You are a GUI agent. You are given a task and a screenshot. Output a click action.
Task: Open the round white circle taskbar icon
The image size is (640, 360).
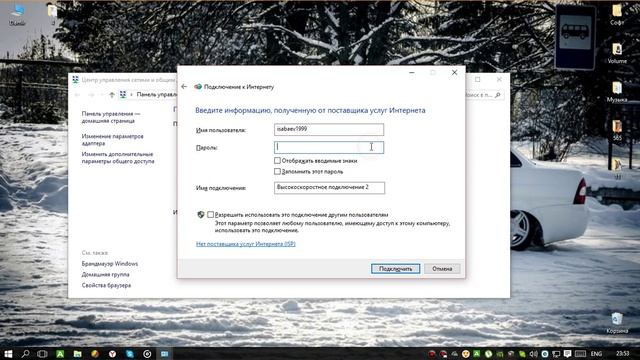[x=147, y=353]
